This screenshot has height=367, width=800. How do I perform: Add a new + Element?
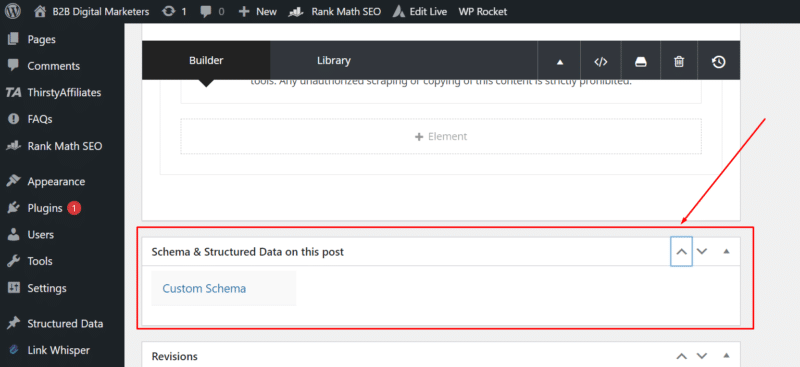(x=441, y=136)
